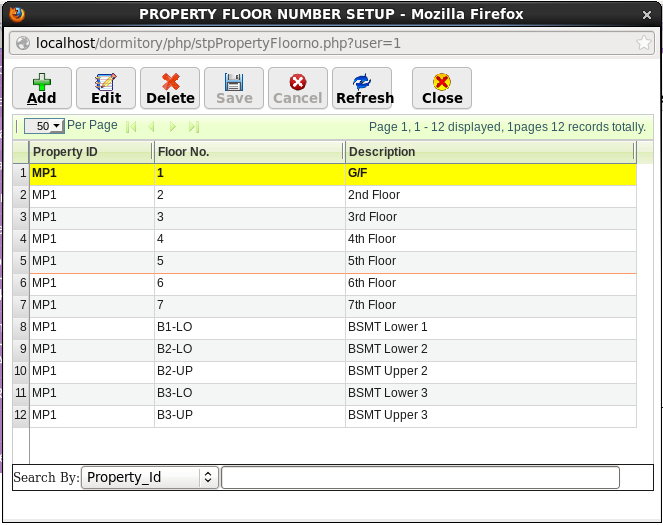663x525 pixels.
Task: Jump to the last page of records
Action: click(194, 127)
